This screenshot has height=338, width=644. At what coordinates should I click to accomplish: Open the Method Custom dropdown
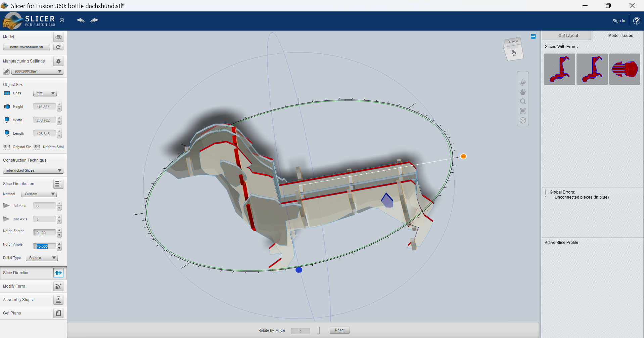(39, 194)
